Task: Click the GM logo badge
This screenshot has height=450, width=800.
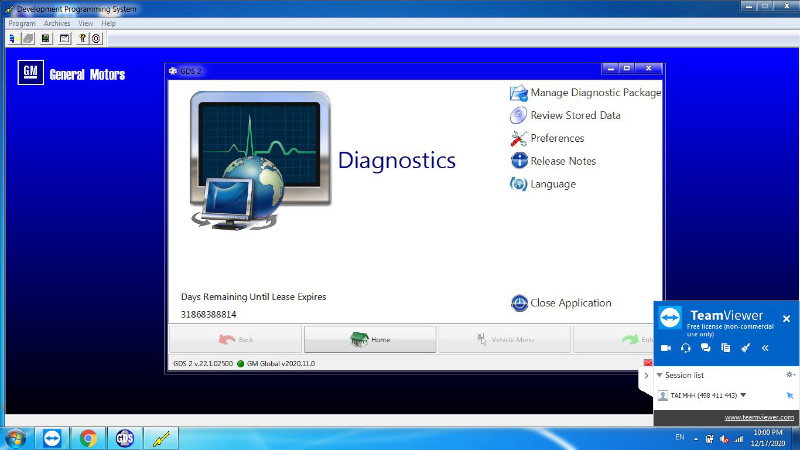Action: coord(31,72)
